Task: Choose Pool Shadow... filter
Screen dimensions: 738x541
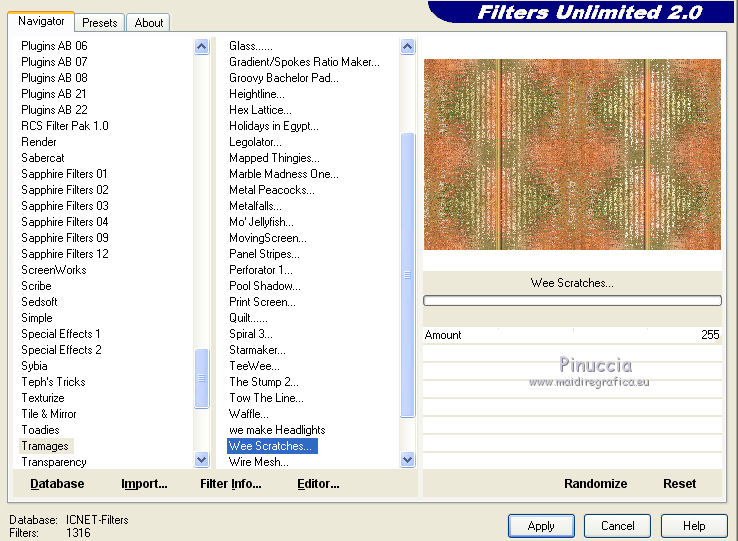Action: coord(265,286)
